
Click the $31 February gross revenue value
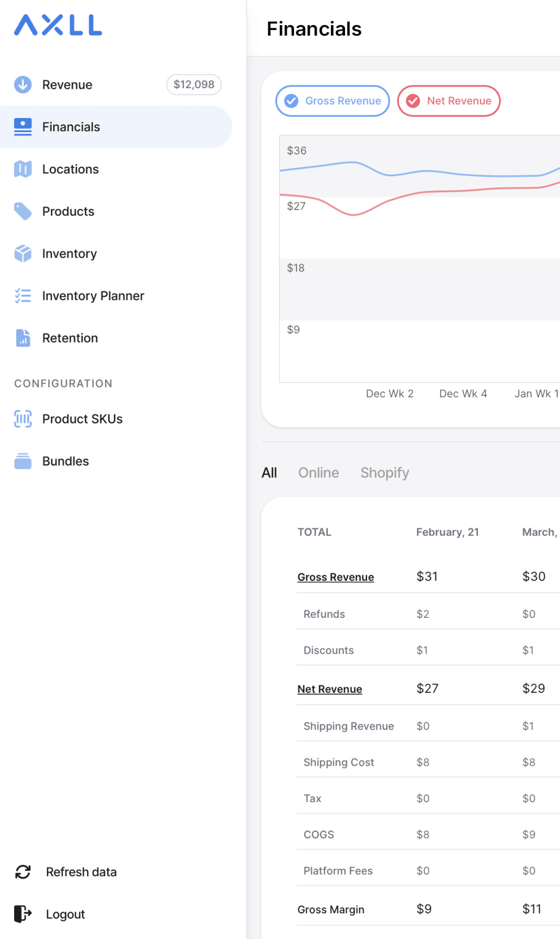427,576
